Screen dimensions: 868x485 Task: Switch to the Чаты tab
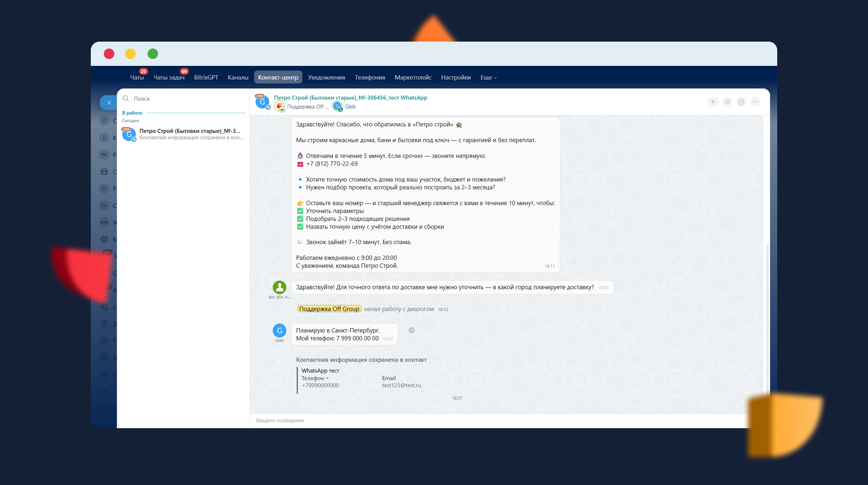pos(137,77)
